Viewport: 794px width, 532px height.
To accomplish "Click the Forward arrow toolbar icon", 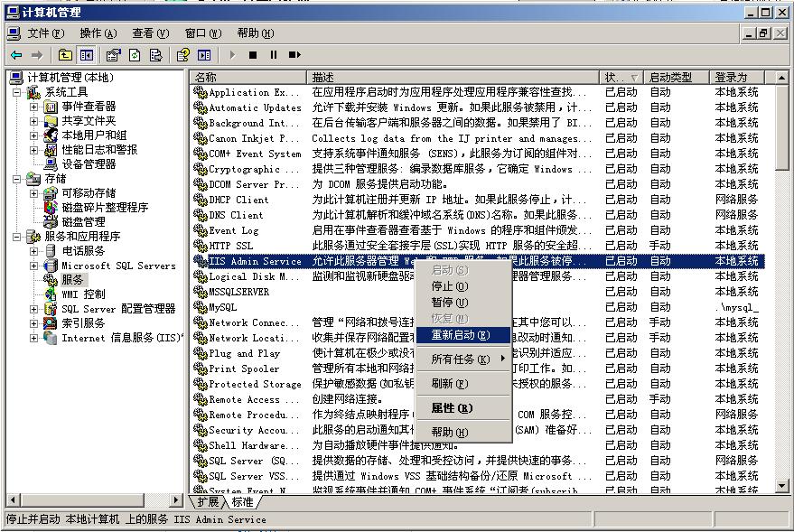I will pyautogui.click(x=37, y=55).
